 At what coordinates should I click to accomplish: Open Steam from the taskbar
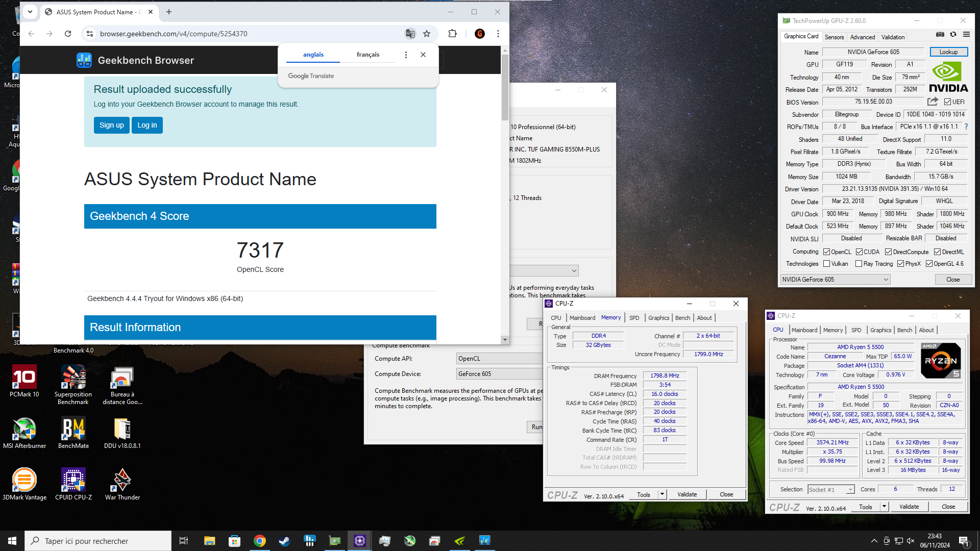(x=285, y=541)
